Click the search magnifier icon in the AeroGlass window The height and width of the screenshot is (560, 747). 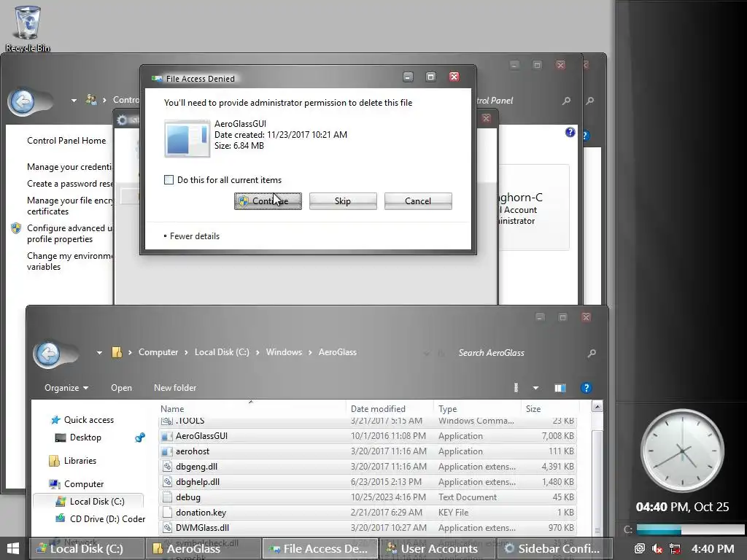click(x=592, y=353)
